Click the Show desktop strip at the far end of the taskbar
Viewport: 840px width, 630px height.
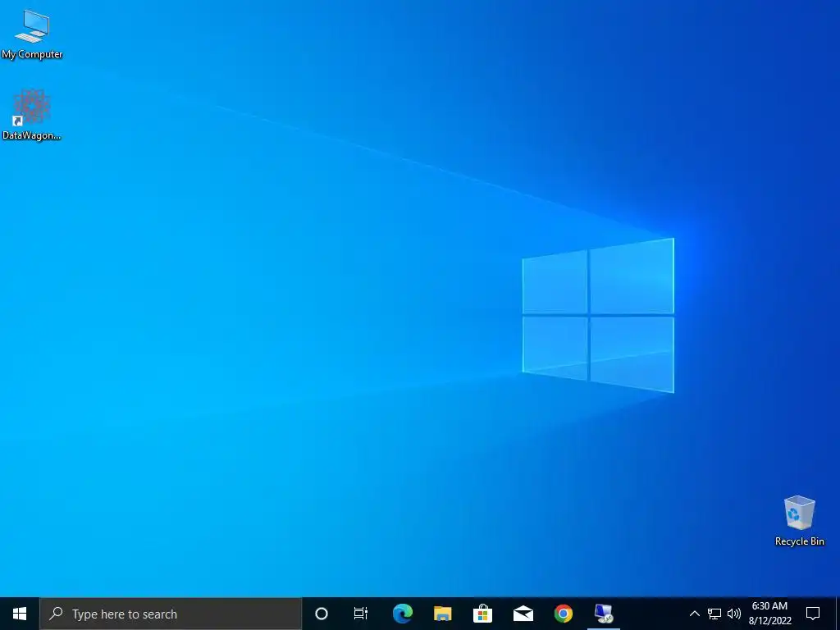tap(838, 614)
